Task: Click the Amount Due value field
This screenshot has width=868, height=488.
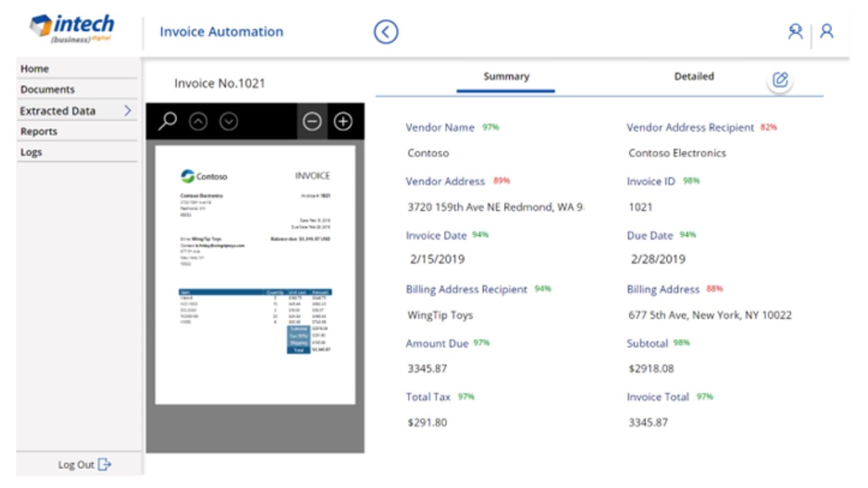Action: pos(427,369)
